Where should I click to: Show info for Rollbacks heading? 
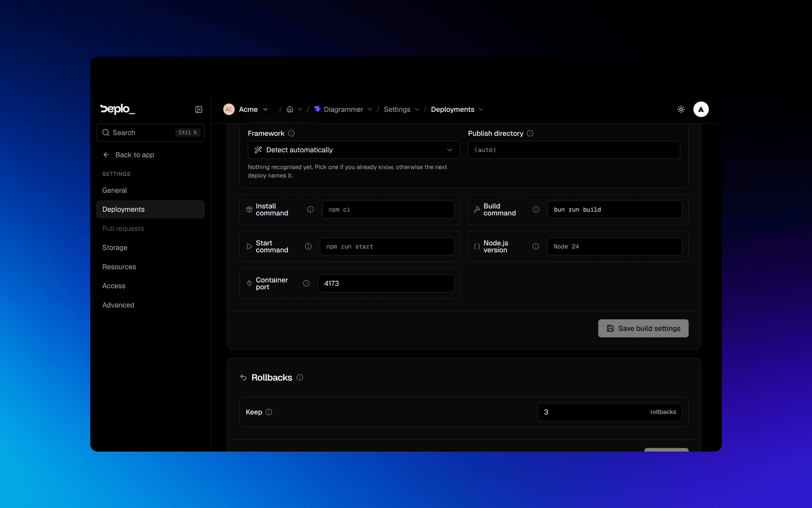[x=300, y=377]
